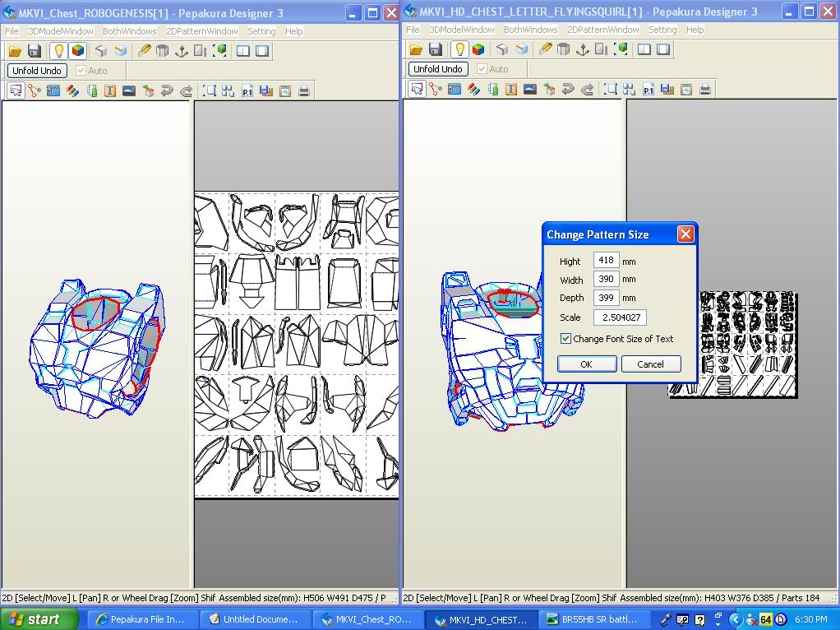P.1 page icon in ROBOGENESIS window
This screenshot has height=630, width=840.
click(x=247, y=90)
